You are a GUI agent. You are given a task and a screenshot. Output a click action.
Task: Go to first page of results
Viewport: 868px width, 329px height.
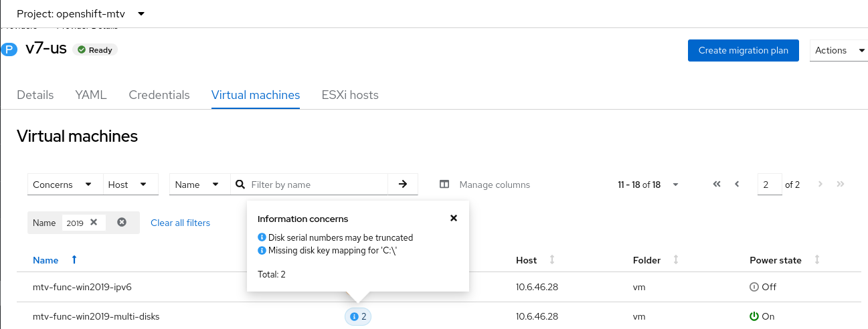[x=717, y=185]
